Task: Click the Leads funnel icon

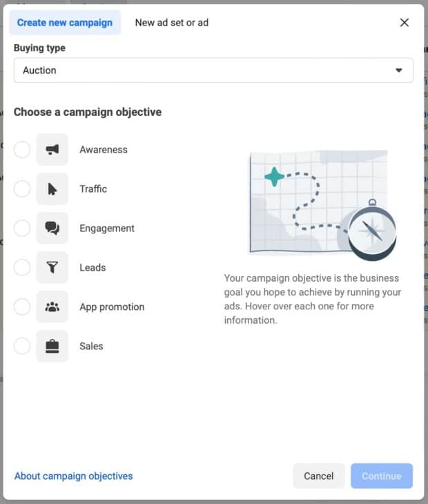Action: (52, 268)
